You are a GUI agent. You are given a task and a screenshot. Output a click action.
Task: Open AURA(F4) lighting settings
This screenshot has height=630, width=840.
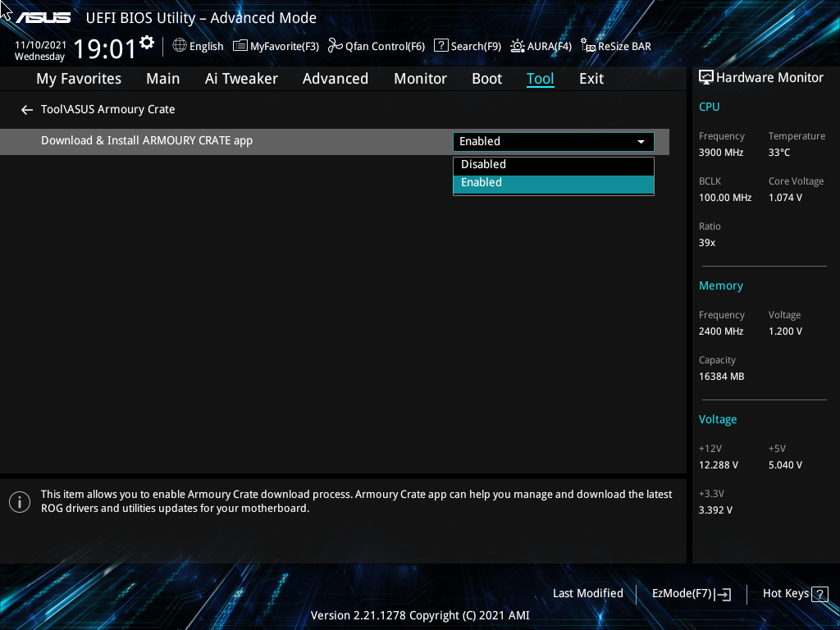click(541, 46)
